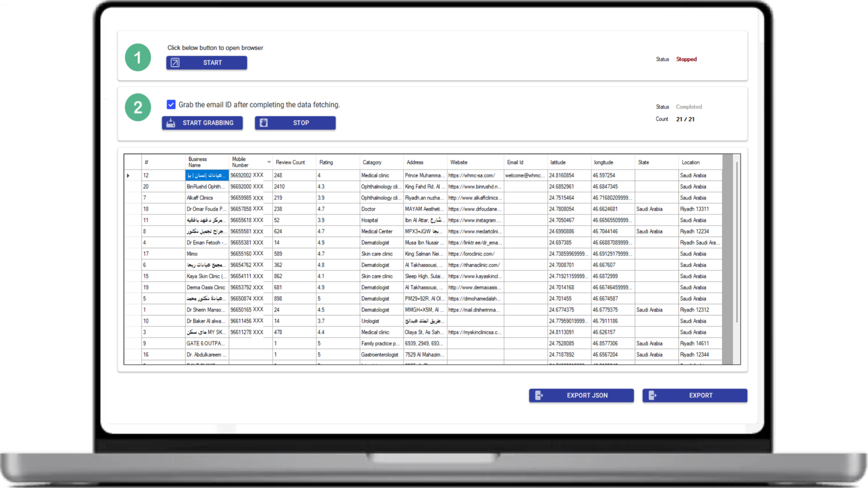Uncheck the Grab the email ID checkbox
The width and height of the screenshot is (868, 488).
(171, 105)
